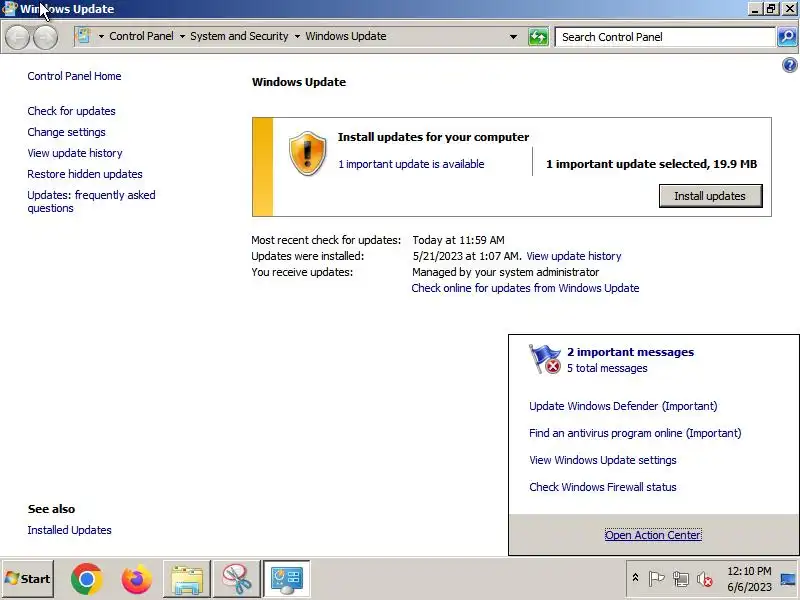This screenshot has height=600, width=800.
Task: Open Google Chrome from taskbar
Action: pos(87,579)
